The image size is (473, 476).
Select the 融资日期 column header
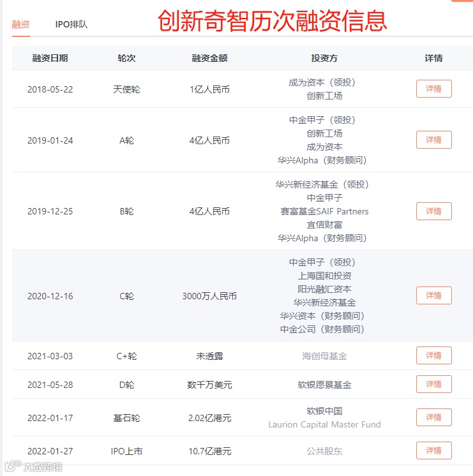click(50, 58)
